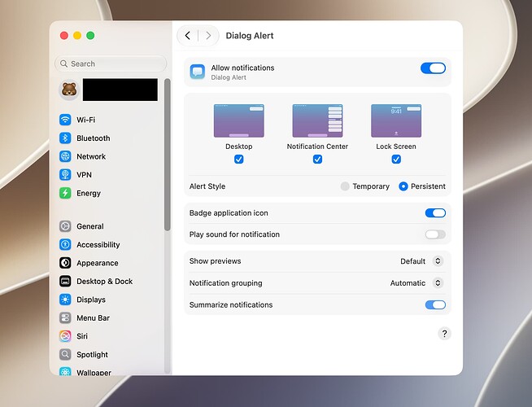Click in the Search field
The width and height of the screenshot is (532, 407).
(x=111, y=63)
